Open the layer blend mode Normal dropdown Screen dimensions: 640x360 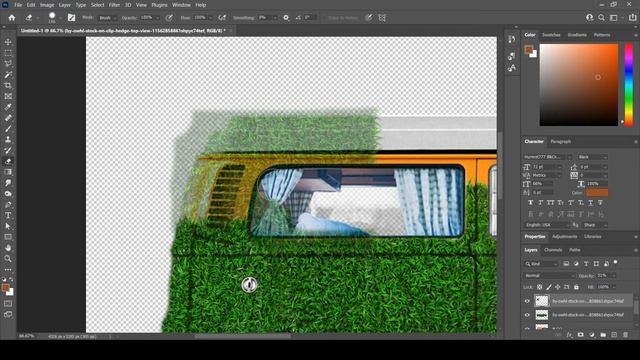pos(549,276)
